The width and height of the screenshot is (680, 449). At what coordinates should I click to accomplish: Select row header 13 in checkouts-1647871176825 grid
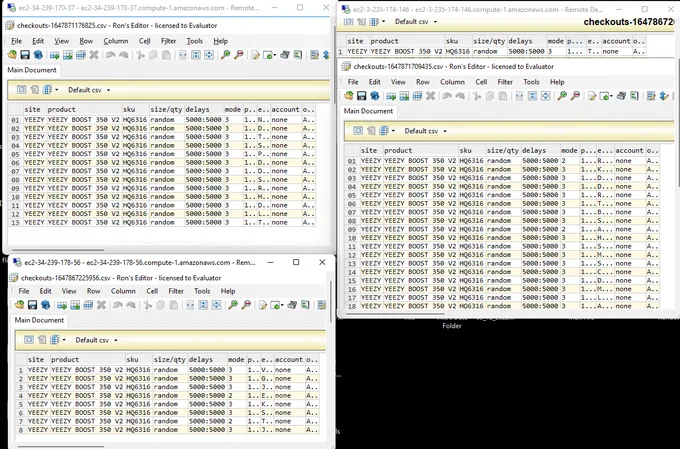click(15, 223)
